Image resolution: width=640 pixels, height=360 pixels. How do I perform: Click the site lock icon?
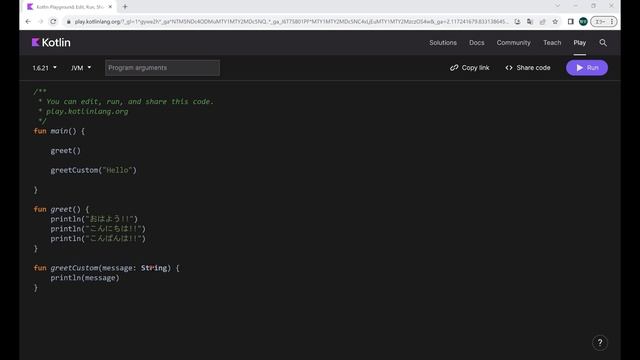tap(69, 22)
